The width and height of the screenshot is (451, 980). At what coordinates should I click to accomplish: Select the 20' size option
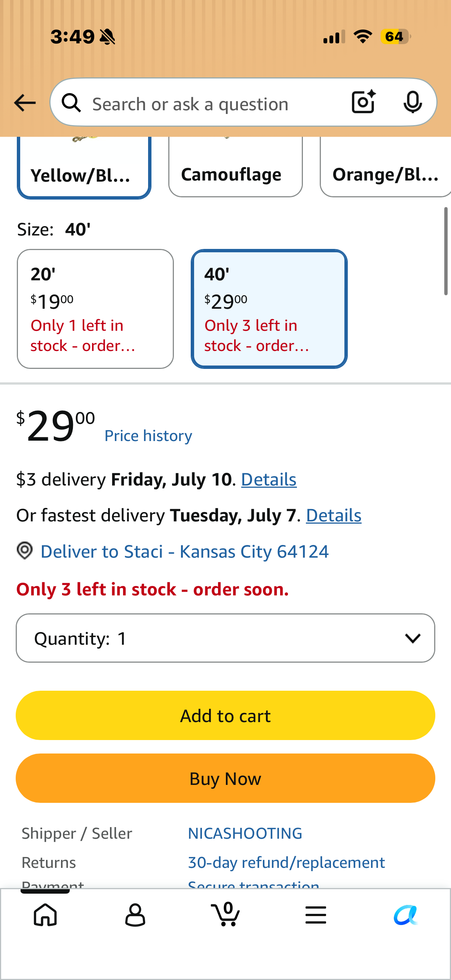point(95,309)
